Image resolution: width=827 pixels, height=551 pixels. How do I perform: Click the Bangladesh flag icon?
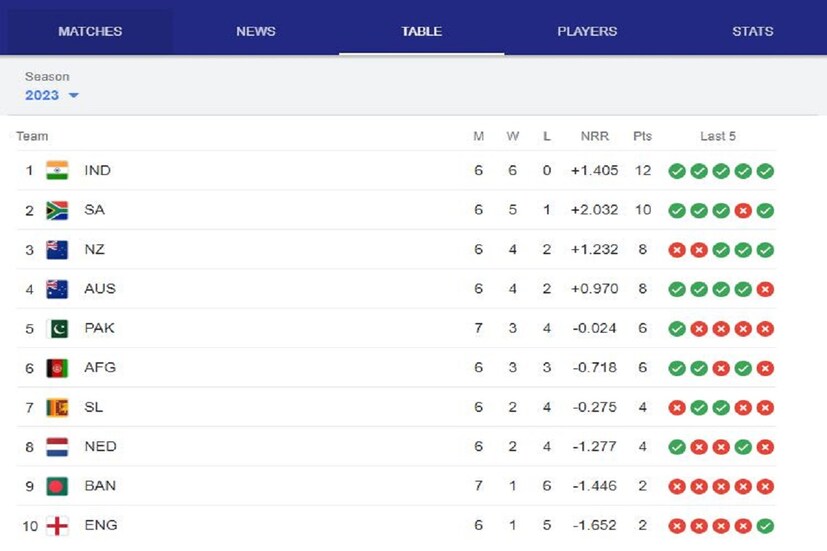[x=57, y=486]
